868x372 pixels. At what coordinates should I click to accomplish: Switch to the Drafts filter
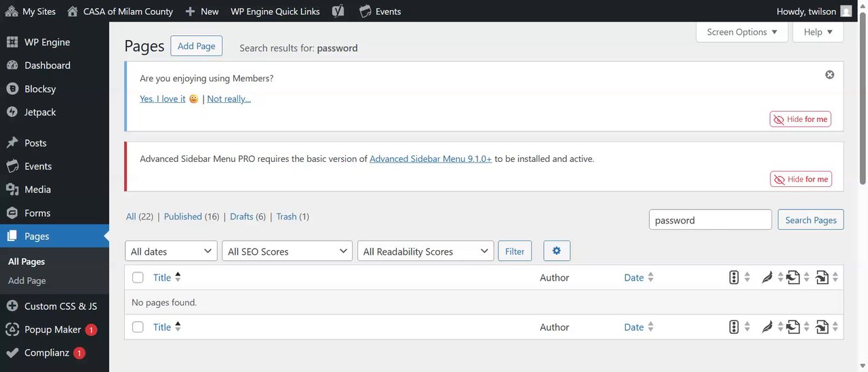[x=241, y=217]
